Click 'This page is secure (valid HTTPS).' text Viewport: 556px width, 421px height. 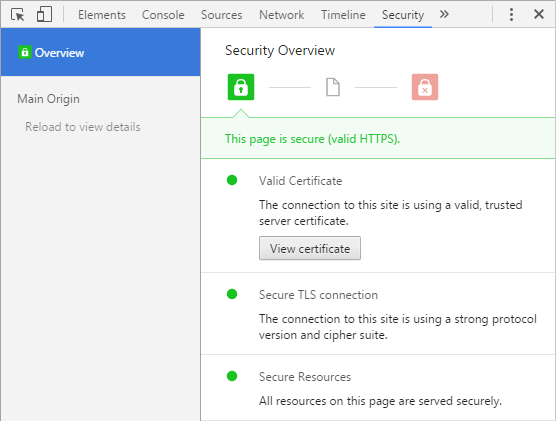point(312,139)
